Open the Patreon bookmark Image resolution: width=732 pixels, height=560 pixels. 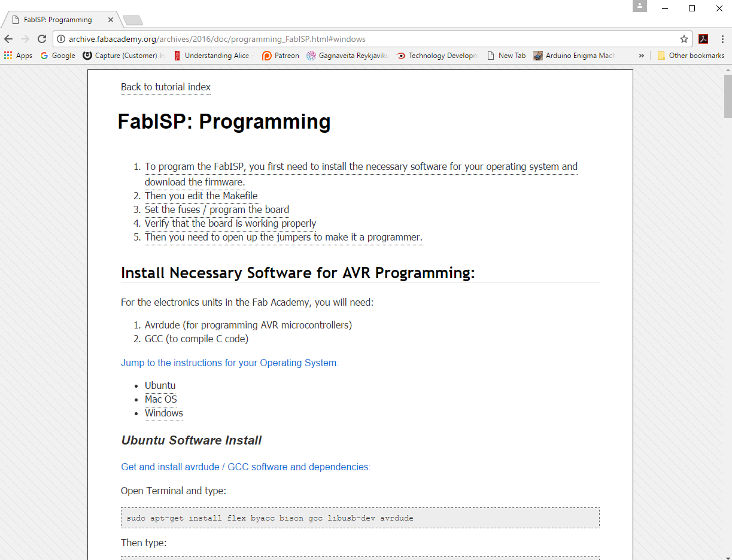coord(281,56)
